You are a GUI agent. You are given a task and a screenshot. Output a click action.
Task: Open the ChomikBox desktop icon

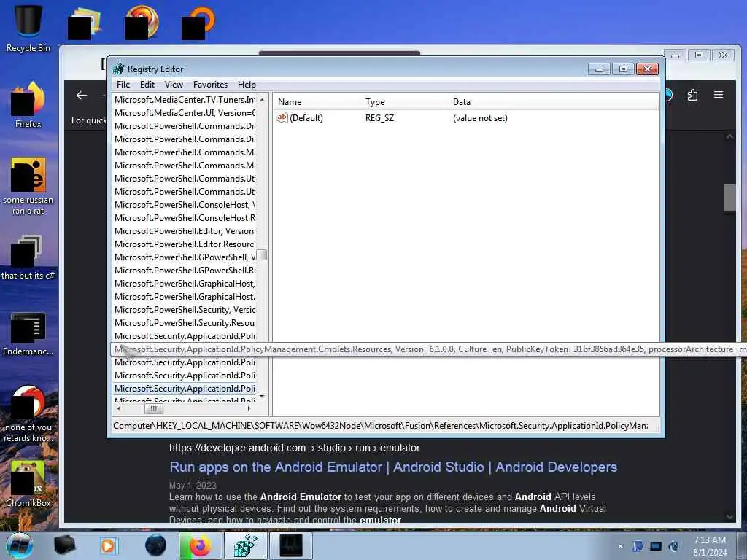tap(28, 484)
